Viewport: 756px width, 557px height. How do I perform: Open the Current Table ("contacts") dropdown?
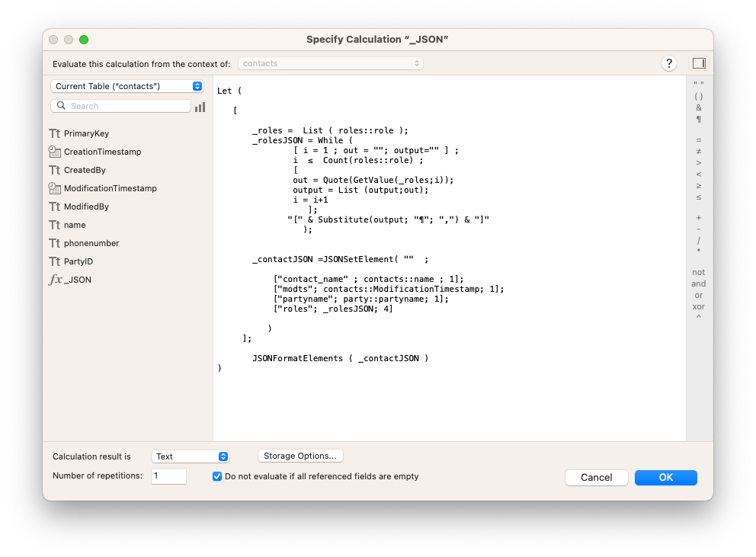[x=127, y=86]
